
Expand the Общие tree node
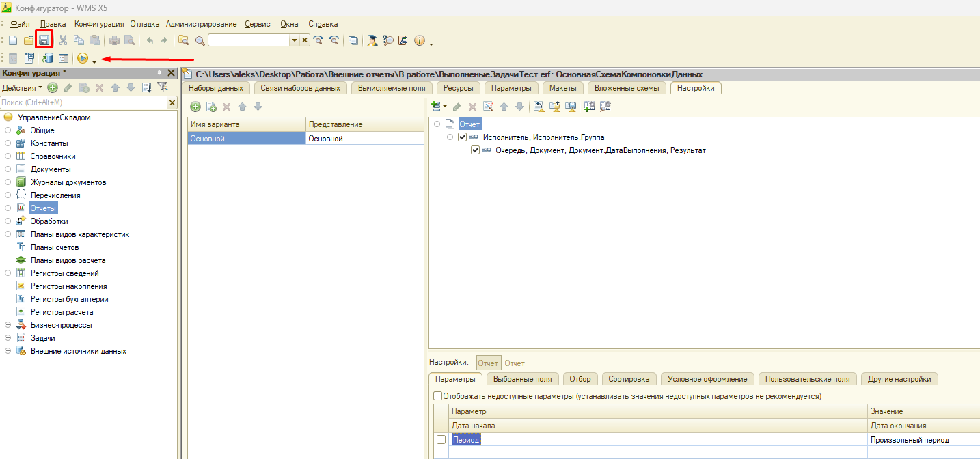(8, 130)
